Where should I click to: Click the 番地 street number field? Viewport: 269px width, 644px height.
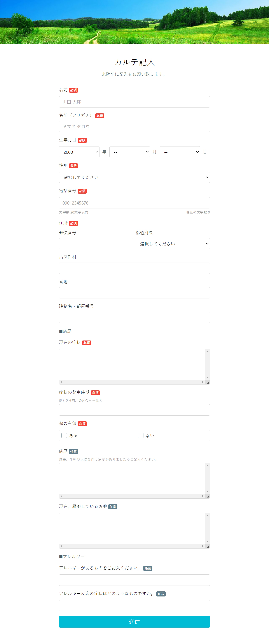click(x=134, y=293)
